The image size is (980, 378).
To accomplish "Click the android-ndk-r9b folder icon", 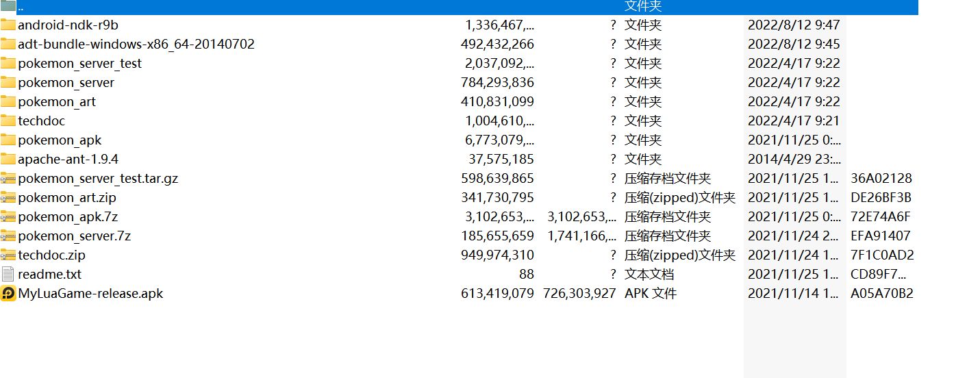I will pyautogui.click(x=8, y=25).
